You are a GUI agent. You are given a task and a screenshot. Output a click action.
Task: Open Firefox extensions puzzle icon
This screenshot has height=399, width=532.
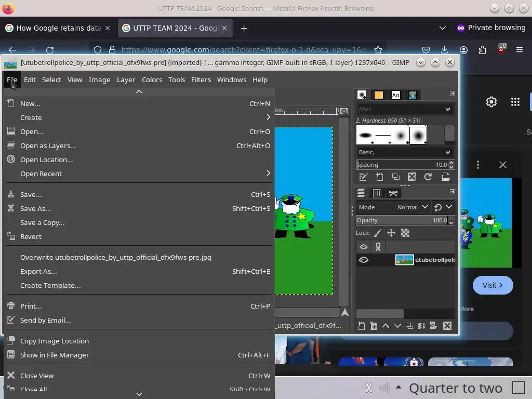coord(482,50)
